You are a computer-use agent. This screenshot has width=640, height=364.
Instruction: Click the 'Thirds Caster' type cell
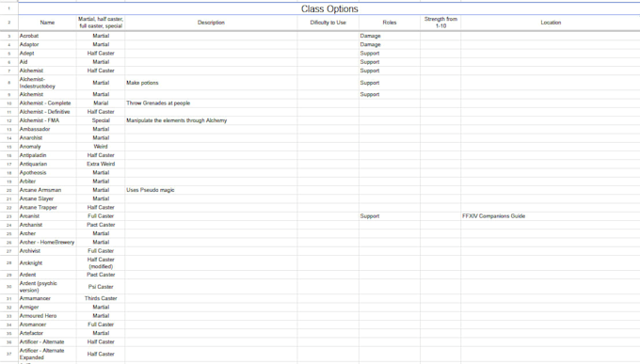pos(101,299)
